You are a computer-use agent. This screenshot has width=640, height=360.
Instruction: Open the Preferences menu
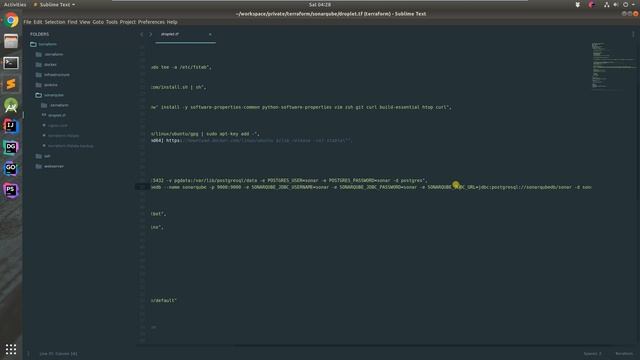[x=151, y=22]
